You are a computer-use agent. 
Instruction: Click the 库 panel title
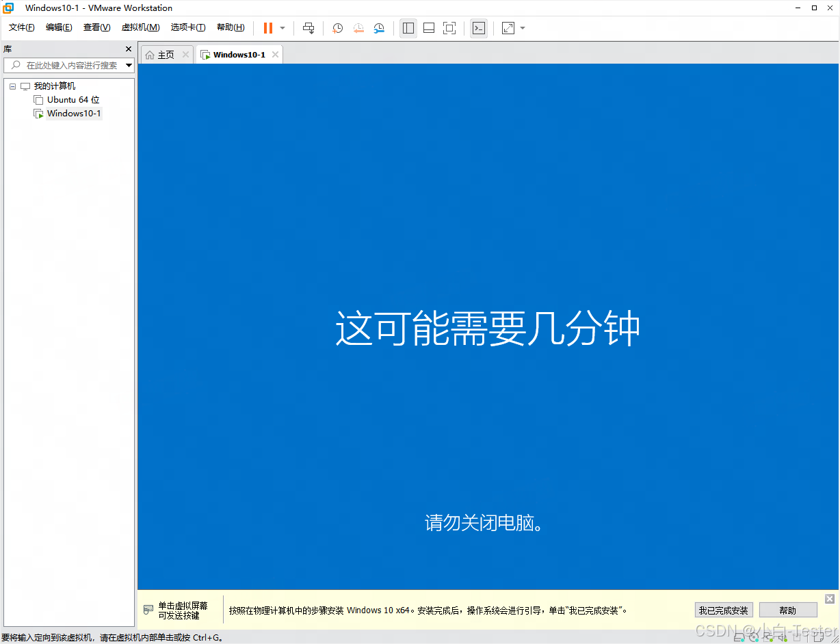tap(8, 49)
